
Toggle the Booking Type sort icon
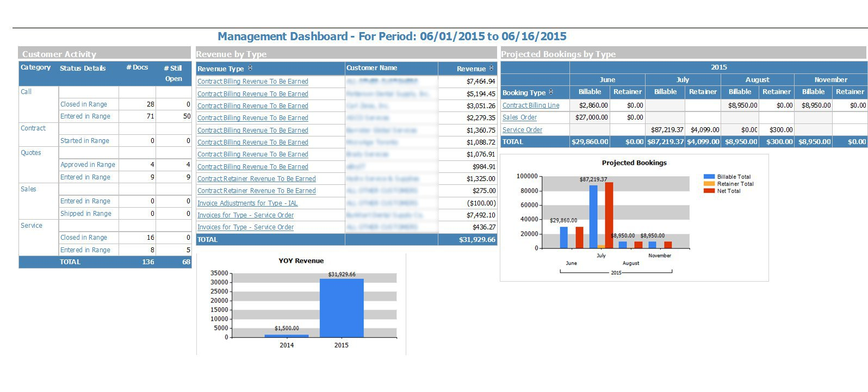551,92
